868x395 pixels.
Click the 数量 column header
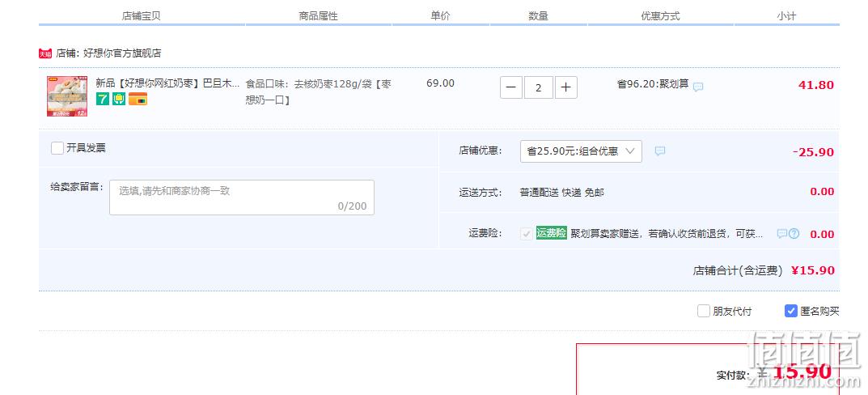(538, 16)
